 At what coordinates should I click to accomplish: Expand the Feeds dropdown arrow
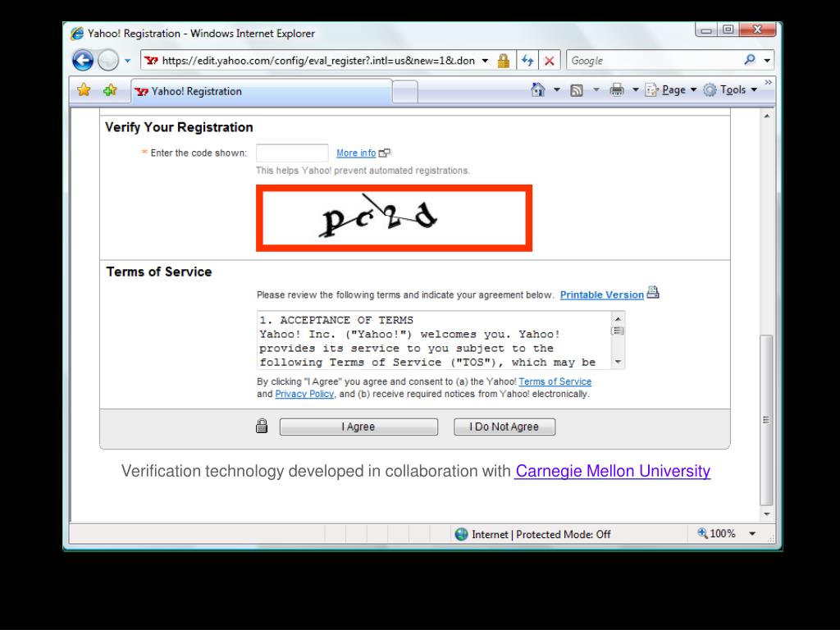click(596, 89)
